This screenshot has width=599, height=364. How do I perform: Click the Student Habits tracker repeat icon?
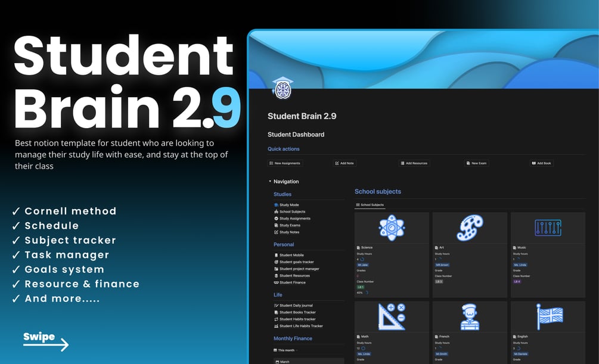[276, 319]
